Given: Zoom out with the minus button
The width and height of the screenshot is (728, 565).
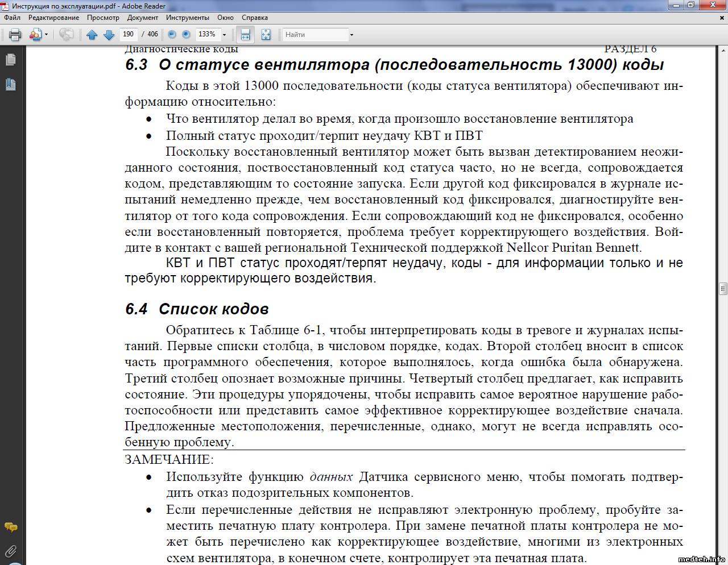Looking at the screenshot, I should [x=172, y=35].
